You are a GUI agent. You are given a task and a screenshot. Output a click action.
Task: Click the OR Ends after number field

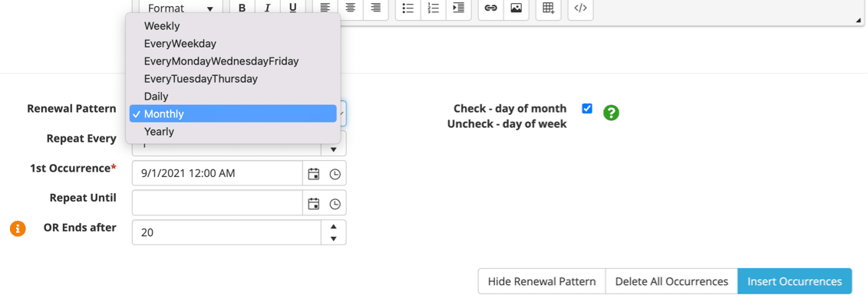tap(227, 232)
